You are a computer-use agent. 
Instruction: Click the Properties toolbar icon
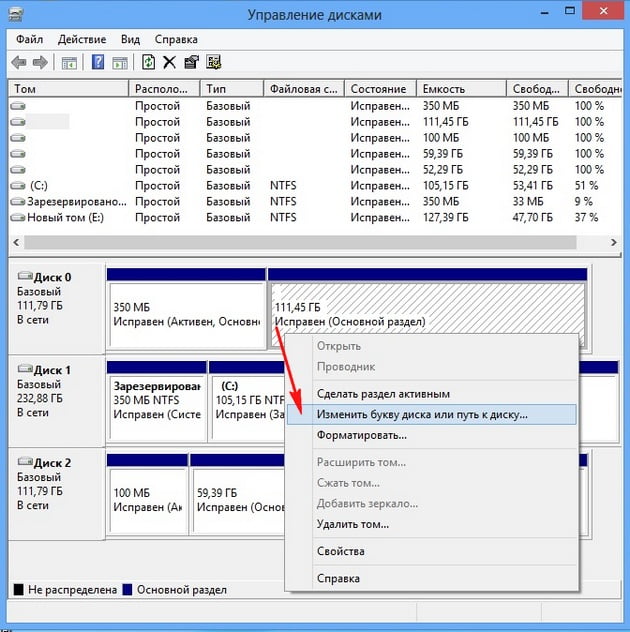(x=190, y=62)
